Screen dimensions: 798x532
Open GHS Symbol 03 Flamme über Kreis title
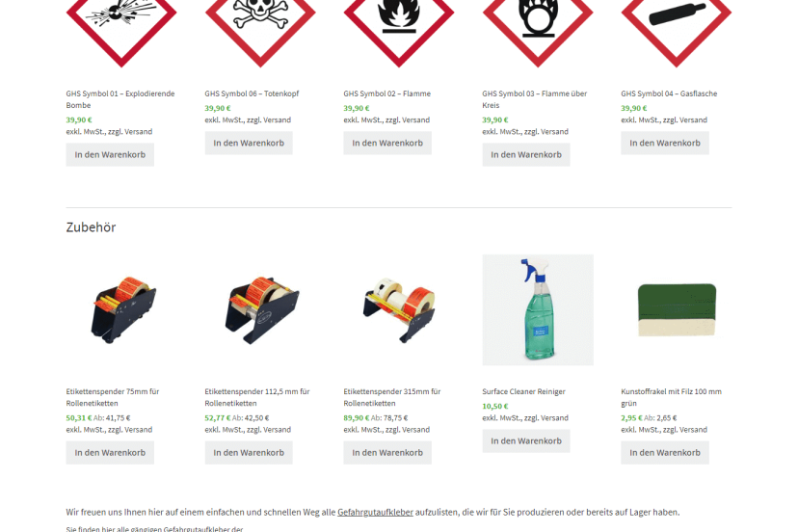point(534,99)
